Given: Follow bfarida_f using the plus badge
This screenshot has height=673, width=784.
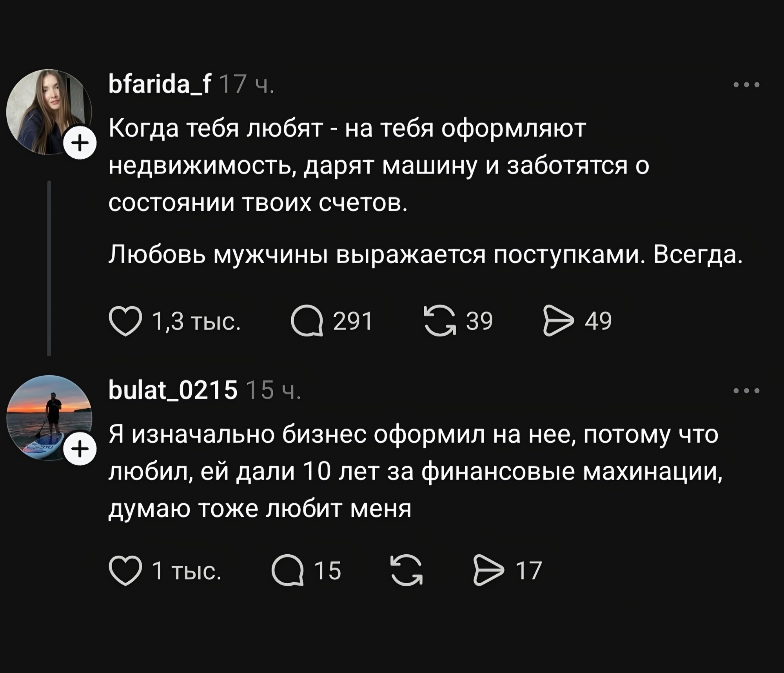Looking at the screenshot, I should point(80,143).
